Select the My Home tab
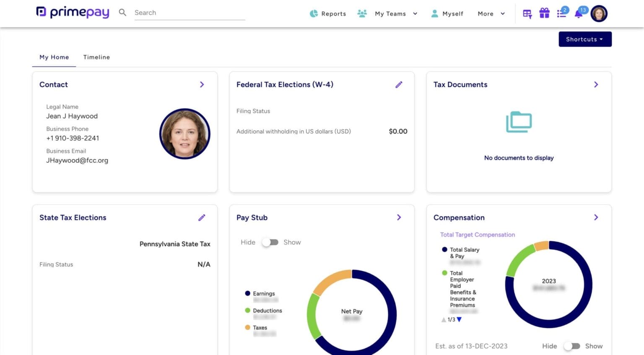644x355 pixels. tap(54, 57)
